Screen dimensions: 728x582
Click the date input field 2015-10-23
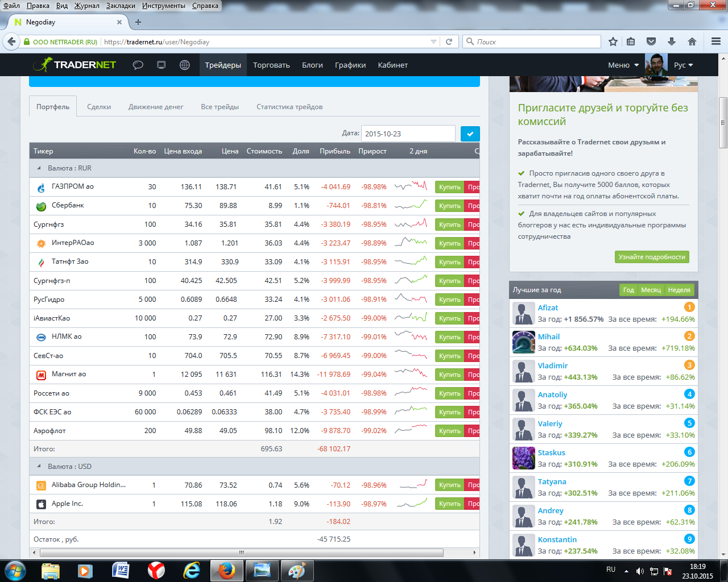408,134
